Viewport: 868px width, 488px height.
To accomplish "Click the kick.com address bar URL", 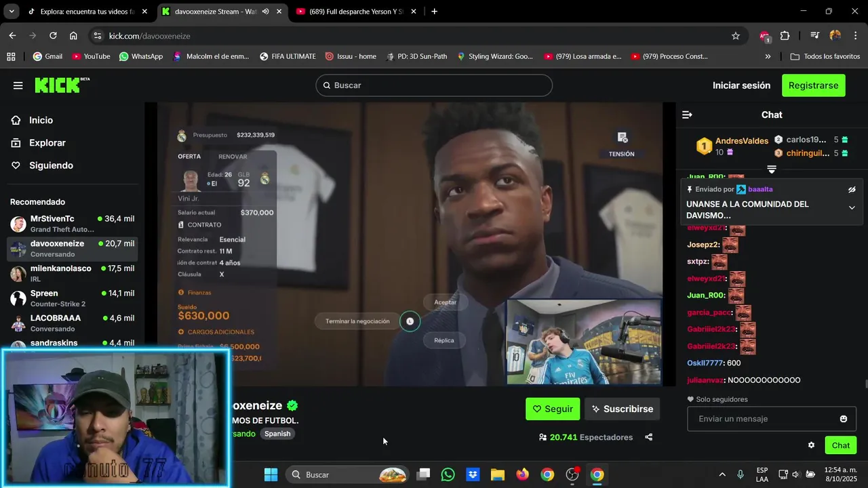I will tap(150, 36).
